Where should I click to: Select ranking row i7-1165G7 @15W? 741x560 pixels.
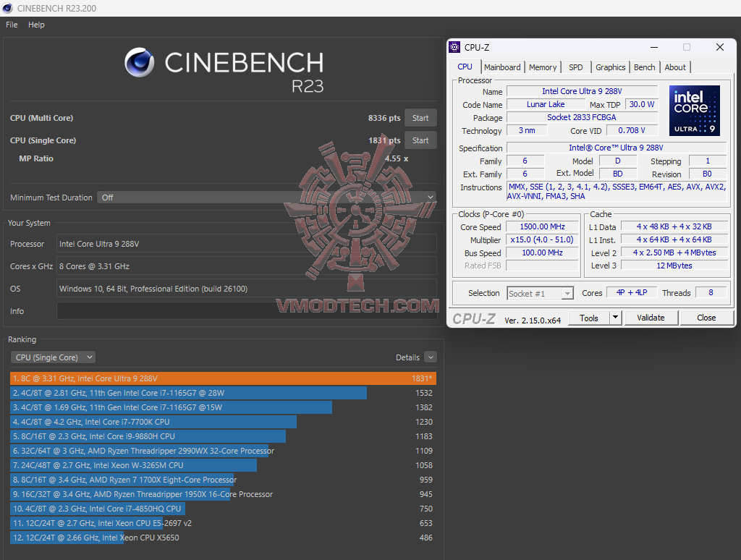(223, 407)
